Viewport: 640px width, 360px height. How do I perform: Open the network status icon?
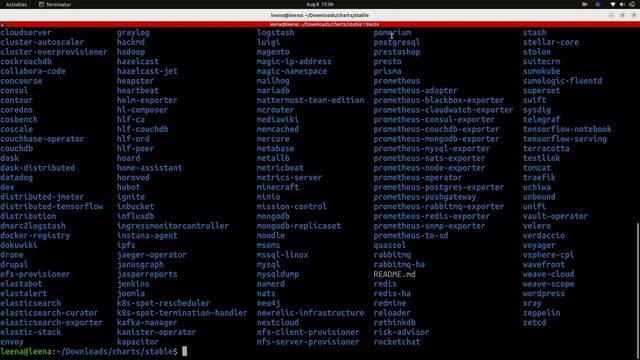(612, 4)
